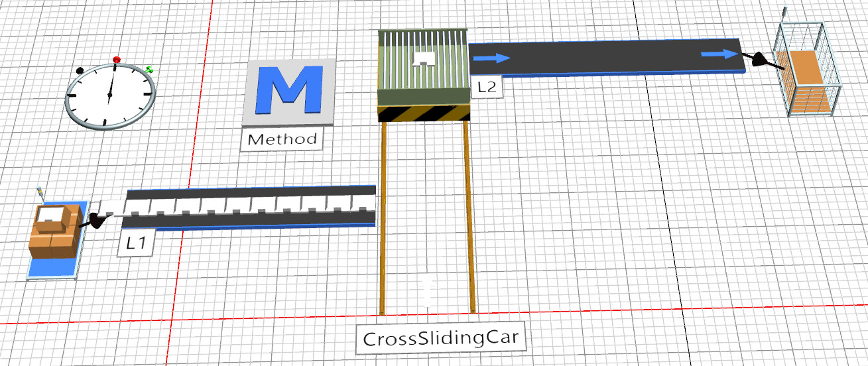The width and height of the screenshot is (868, 366).
Task: Click the red knob atop the clock
Action: point(117,61)
